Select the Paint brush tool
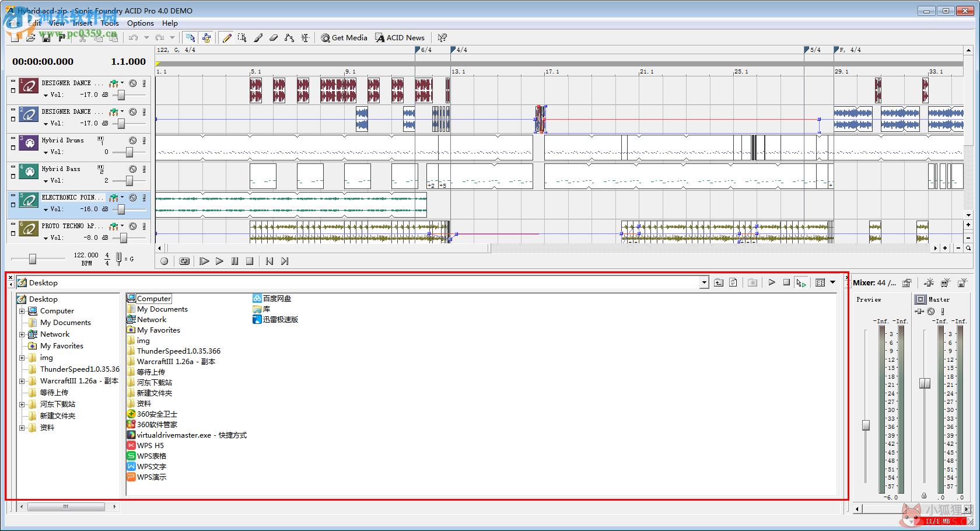Screen dimensions: 980x531 [x=258, y=38]
